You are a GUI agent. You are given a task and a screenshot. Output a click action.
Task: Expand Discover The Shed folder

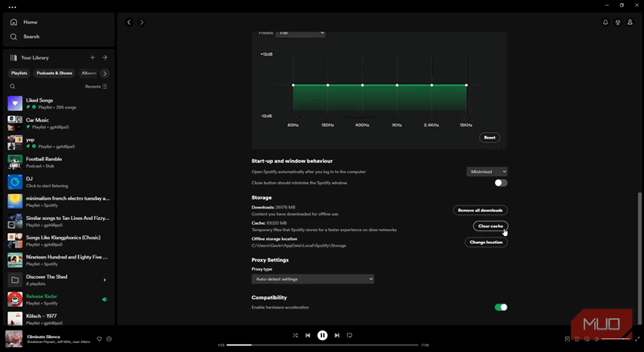(105, 280)
